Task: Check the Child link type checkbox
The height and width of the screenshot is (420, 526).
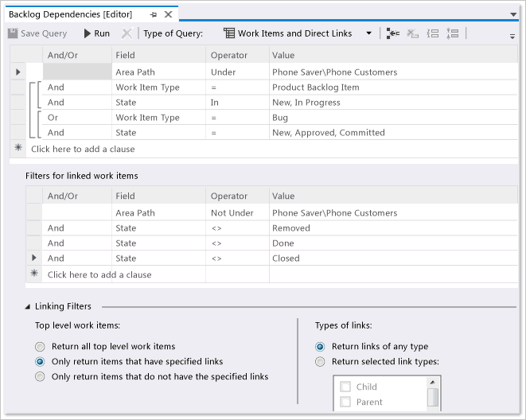Action: click(x=345, y=387)
